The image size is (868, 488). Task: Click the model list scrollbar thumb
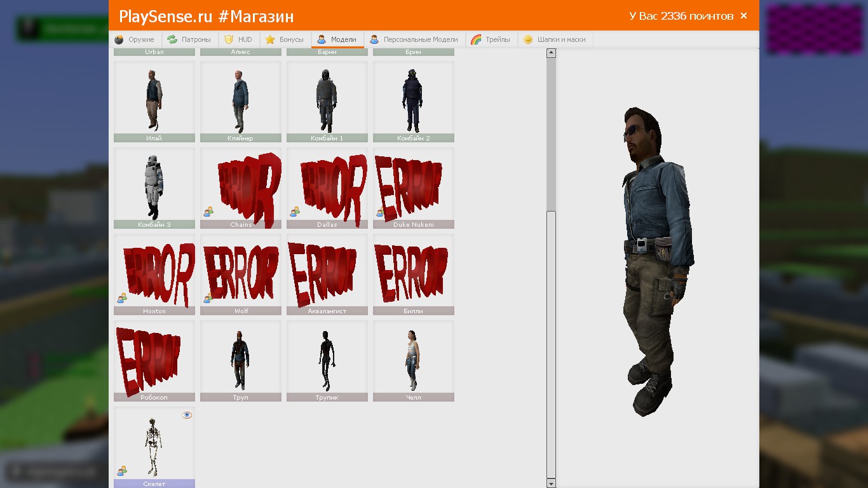pyautogui.click(x=551, y=344)
